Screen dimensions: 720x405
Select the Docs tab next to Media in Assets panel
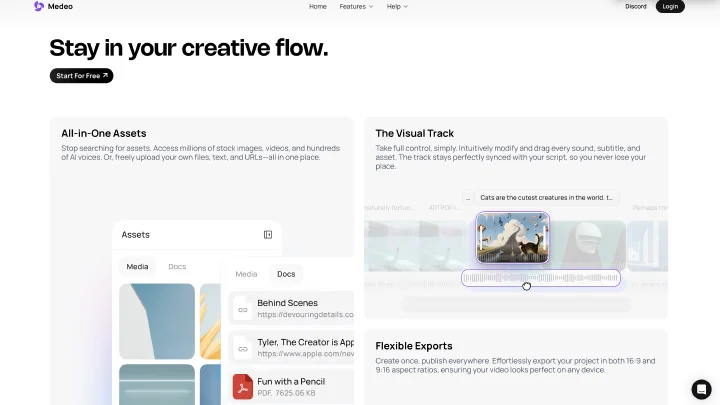(x=177, y=266)
